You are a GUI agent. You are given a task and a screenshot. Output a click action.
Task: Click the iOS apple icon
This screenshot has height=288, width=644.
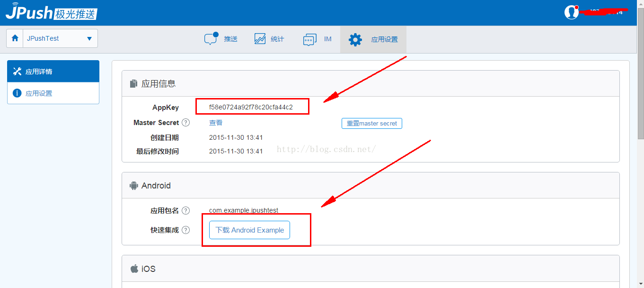coord(134,269)
